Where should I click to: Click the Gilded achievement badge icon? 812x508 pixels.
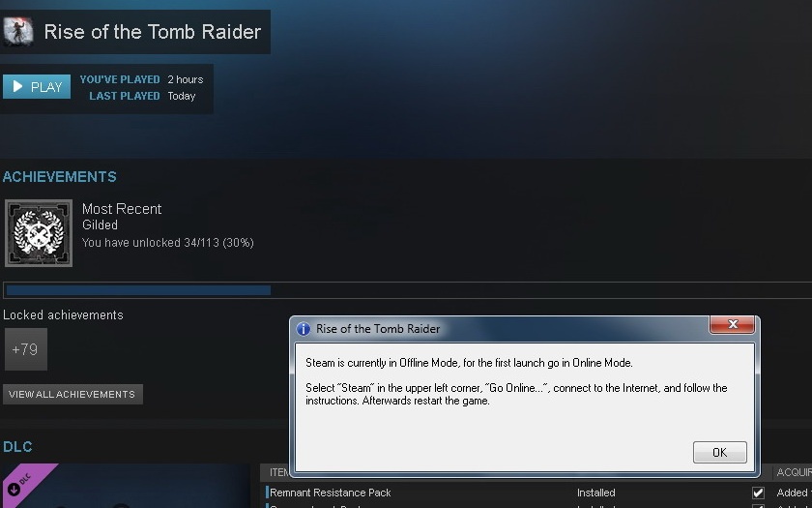pyautogui.click(x=39, y=233)
